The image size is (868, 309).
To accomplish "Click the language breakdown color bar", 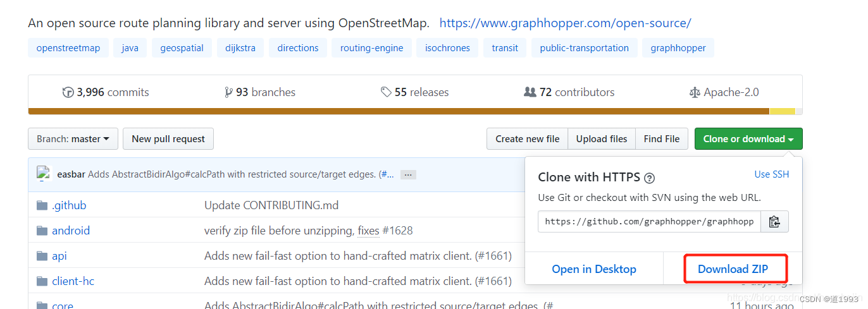I will click(x=415, y=111).
